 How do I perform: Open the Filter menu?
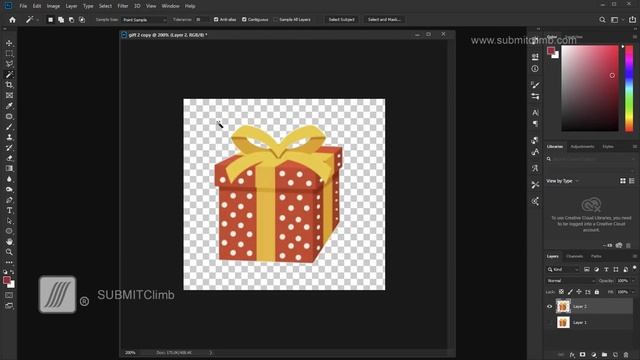click(122, 6)
